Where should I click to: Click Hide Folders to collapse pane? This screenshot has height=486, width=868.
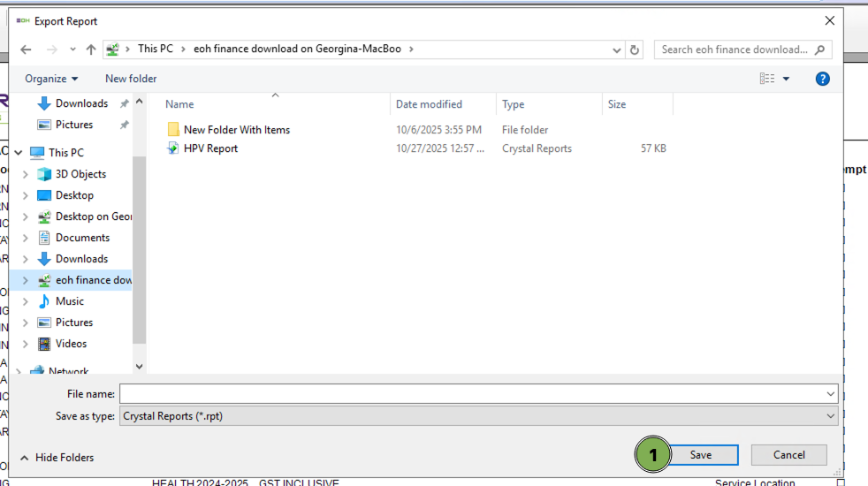click(x=57, y=458)
